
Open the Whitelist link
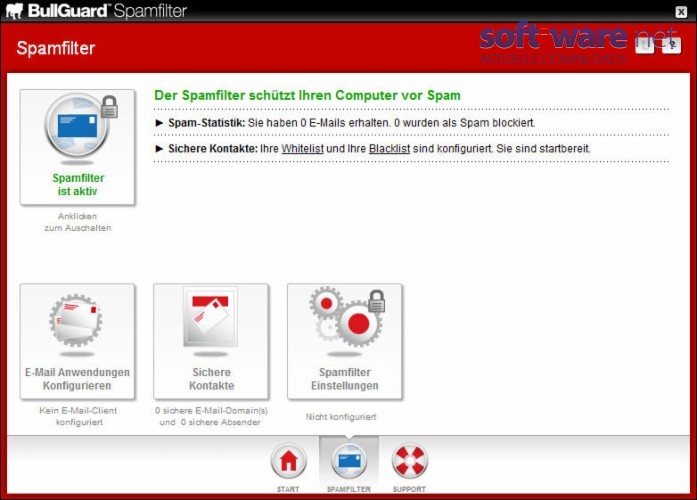(x=302, y=149)
